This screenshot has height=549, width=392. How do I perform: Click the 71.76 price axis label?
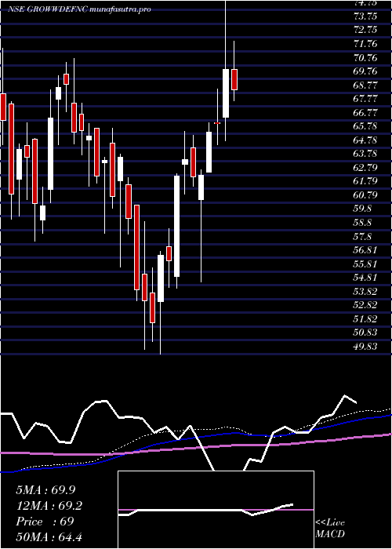(x=365, y=44)
